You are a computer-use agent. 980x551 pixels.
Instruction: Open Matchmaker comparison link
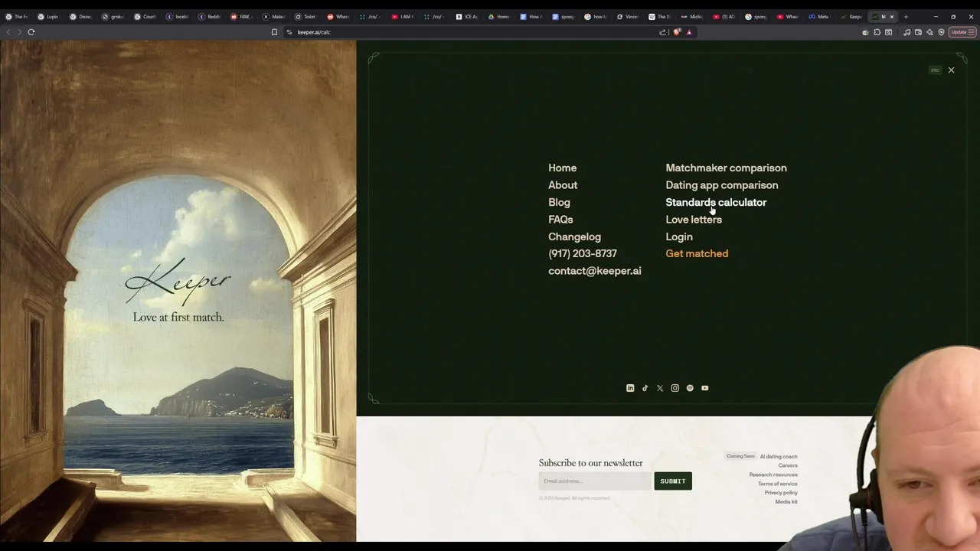pyautogui.click(x=726, y=168)
